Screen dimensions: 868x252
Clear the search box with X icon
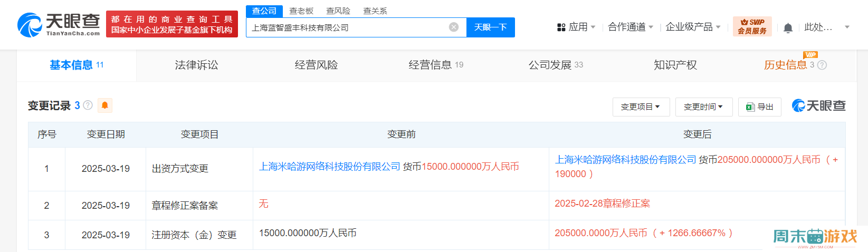pos(453,27)
